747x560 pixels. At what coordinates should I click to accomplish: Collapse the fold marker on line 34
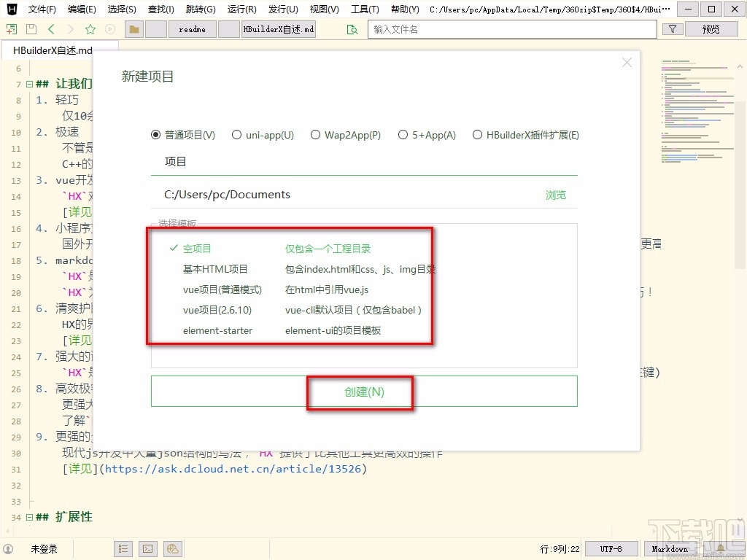coord(29,517)
